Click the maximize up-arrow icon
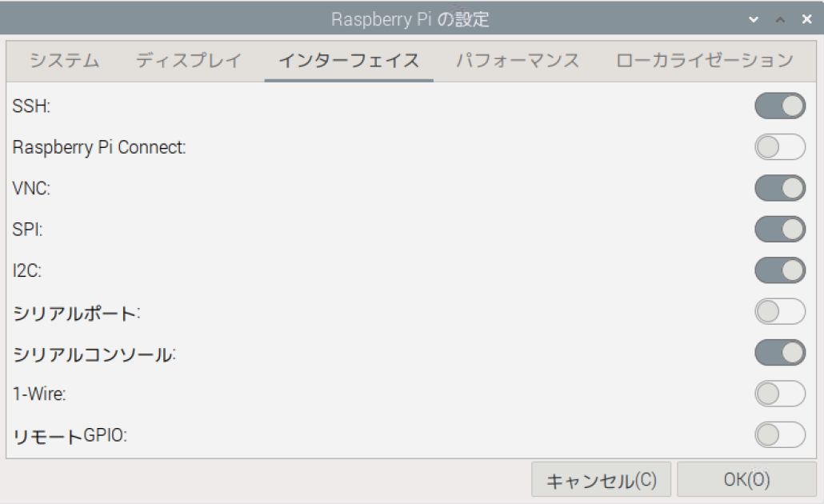 click(x=780, y=19)
